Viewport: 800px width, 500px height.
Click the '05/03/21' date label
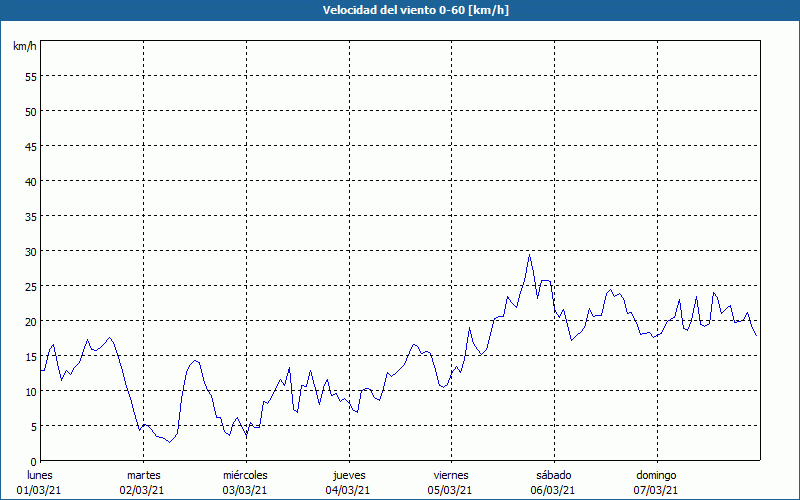click(450, 490)
